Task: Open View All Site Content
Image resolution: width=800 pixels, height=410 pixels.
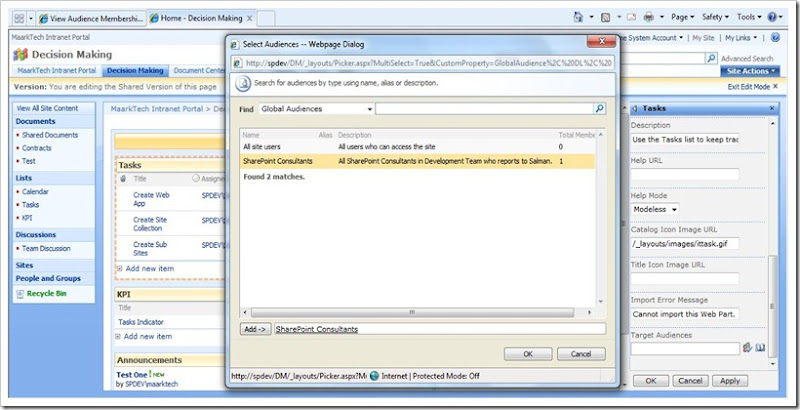Action: tap(47, 108)
